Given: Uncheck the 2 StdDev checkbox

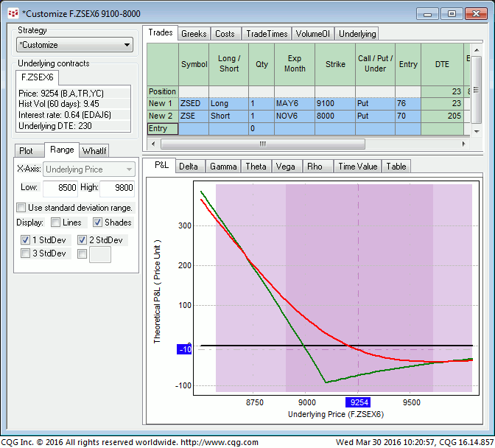Looking at the screenshot, I should (x=82, y=240).
